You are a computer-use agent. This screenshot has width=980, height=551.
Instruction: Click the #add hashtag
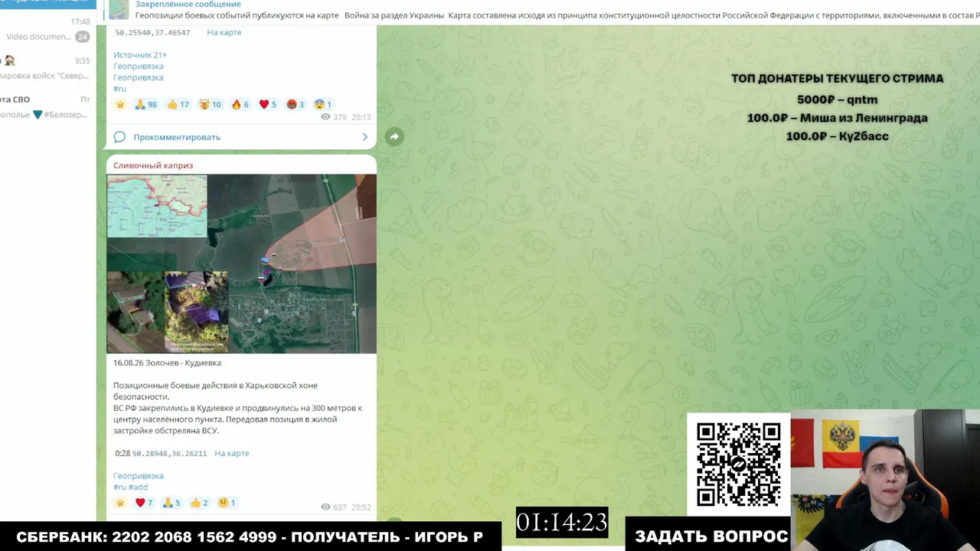click(139, 487)
